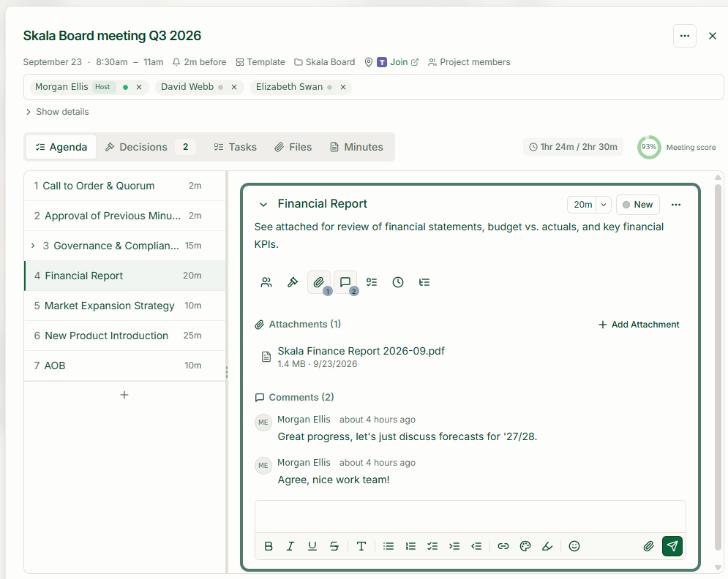Switch to the Agenda tab

[61, 147]
